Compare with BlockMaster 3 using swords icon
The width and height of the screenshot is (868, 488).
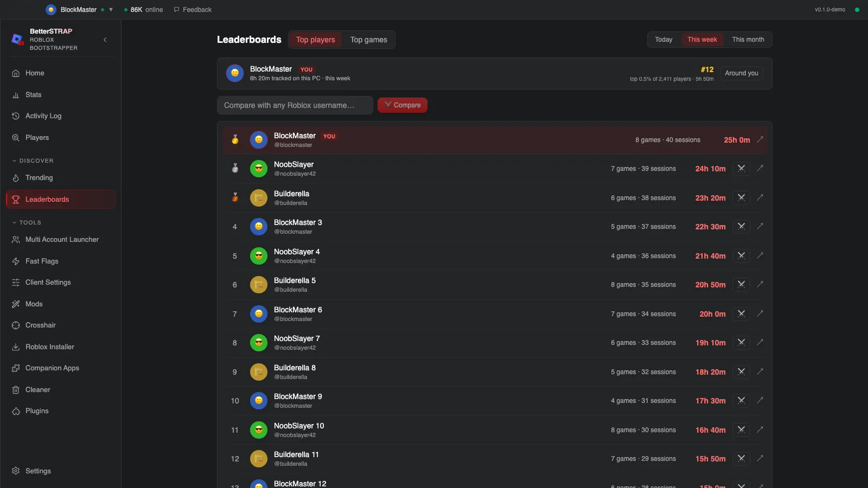point(741,227)
